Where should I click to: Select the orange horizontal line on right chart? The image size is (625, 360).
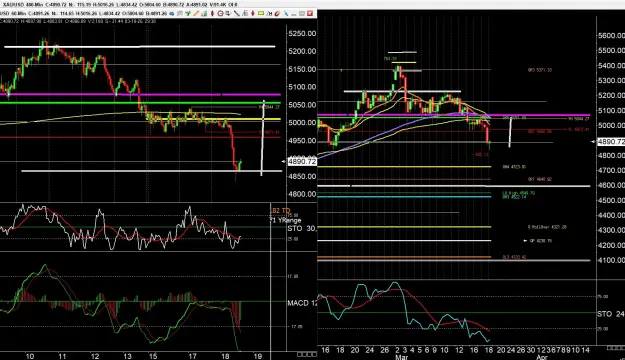click(x=404, y=257)
